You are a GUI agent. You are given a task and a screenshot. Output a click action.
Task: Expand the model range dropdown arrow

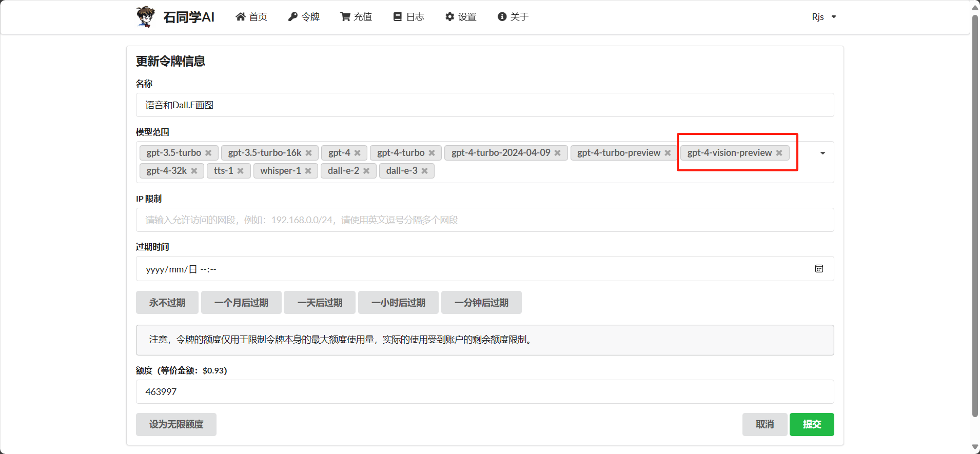click(x=822, y=153)
